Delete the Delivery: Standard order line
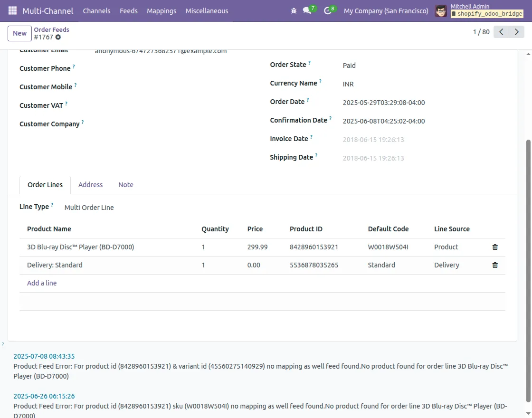The height and width of the screenshot is (418, 532). click(495, 265)
